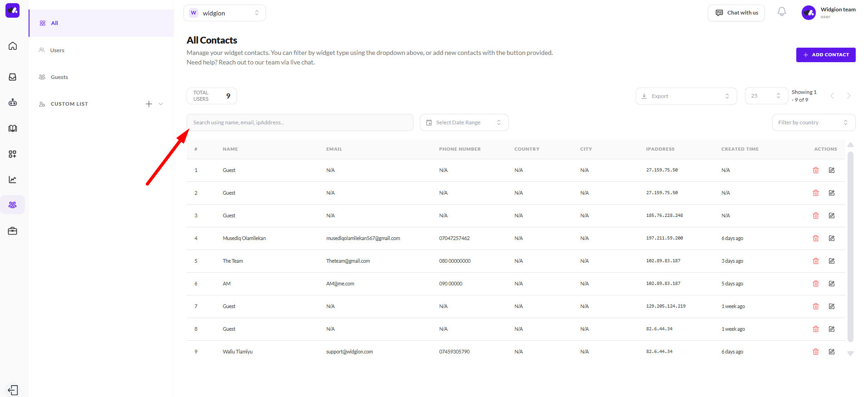Viewport: 868px width, 397px height.
Task: Click the notification bell icon
Action: tap(781, 12)
